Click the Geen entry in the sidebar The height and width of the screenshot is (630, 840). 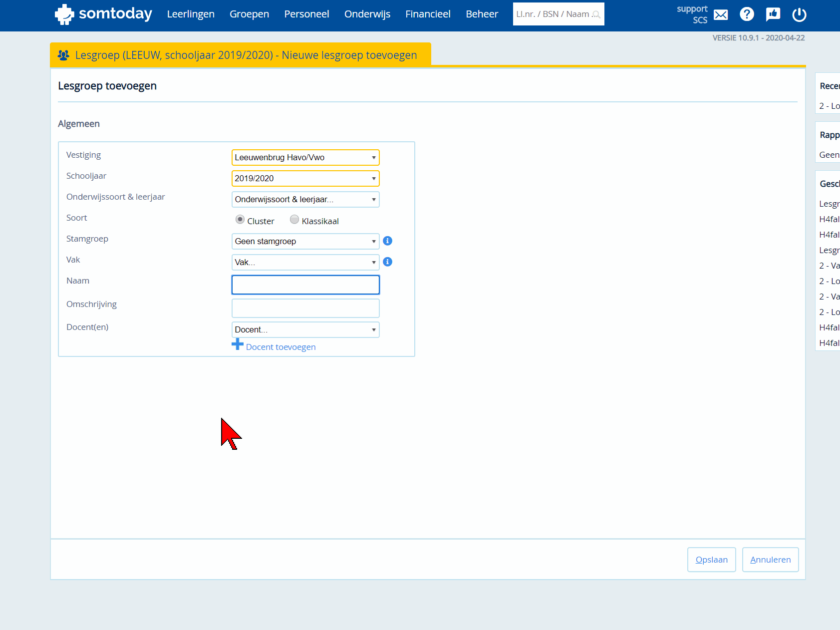click(829, 155)
